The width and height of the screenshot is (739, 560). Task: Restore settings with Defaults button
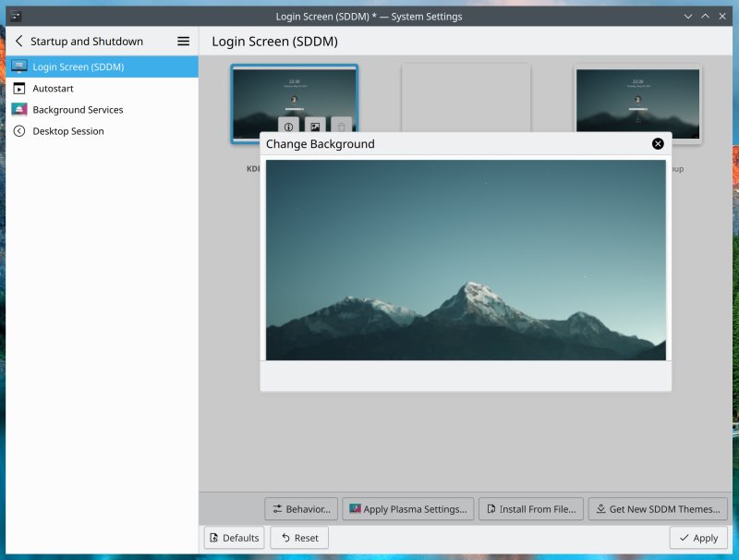[234, 538]
